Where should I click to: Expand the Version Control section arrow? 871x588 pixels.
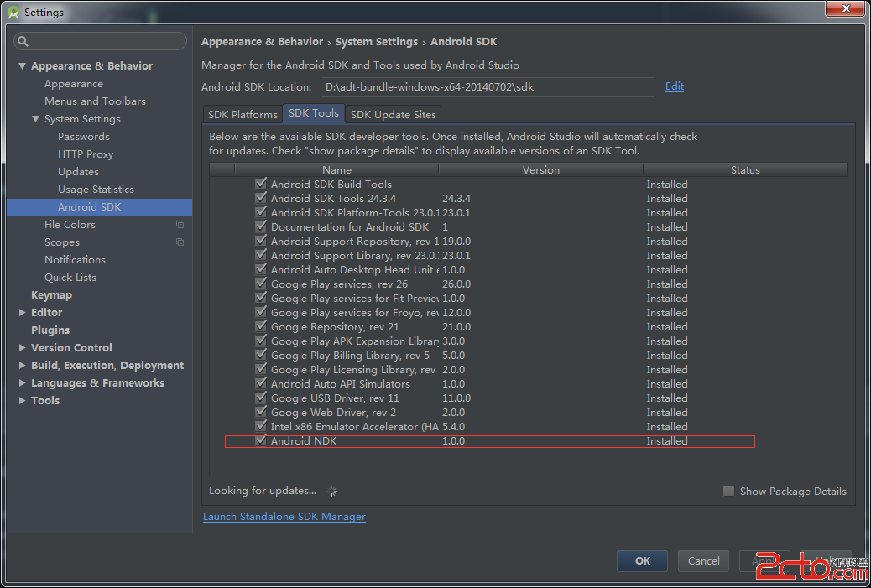tap(22, 347)
